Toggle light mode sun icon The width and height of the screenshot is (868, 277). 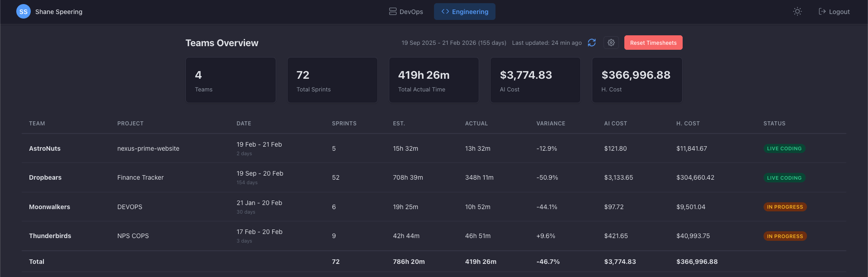point(797,12)
